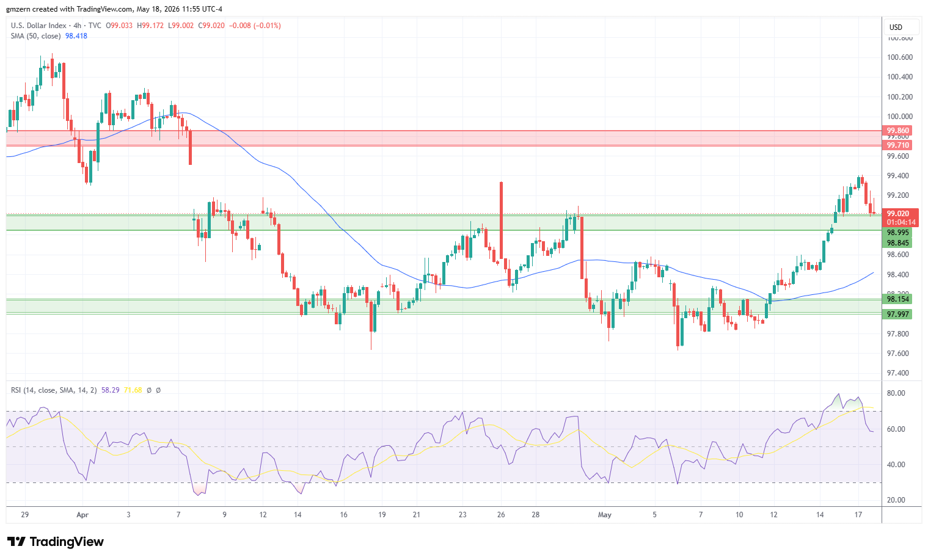
Task: Click the green 98.845 support price label
Action: pyautogui.click(x=898, y=243)
